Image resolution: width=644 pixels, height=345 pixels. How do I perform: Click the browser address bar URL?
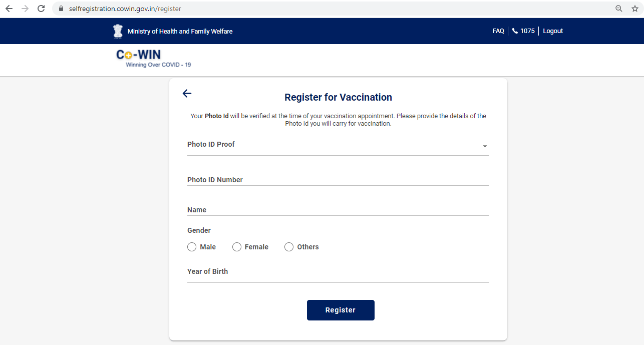click(x=125, y=9)
